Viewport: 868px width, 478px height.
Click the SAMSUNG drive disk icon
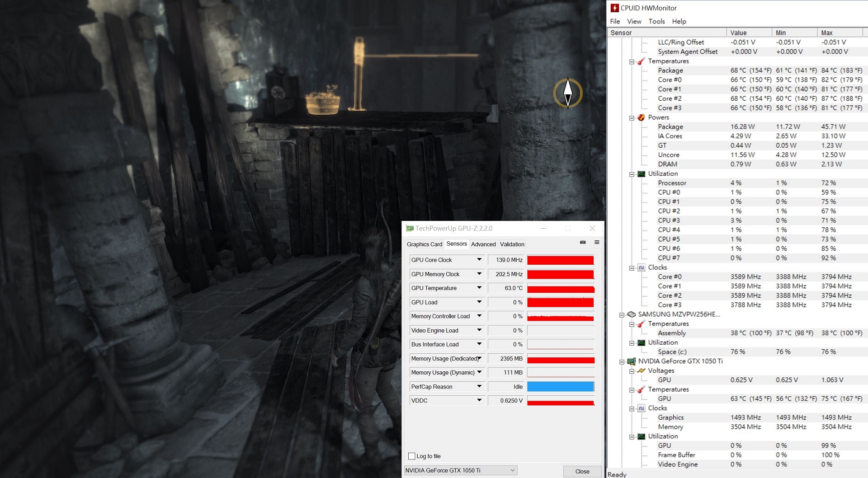pos(632,314)
